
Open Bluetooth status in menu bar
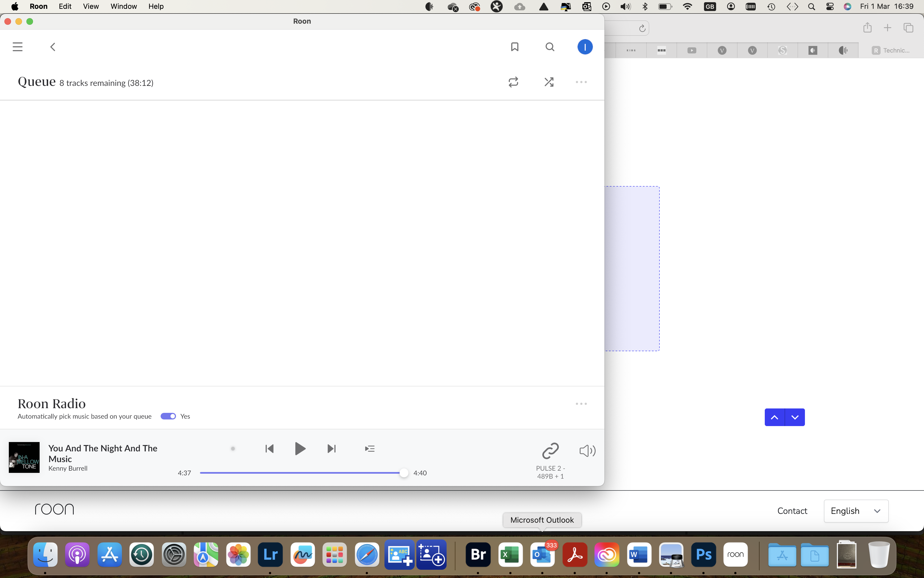click(x=645, y=7)
